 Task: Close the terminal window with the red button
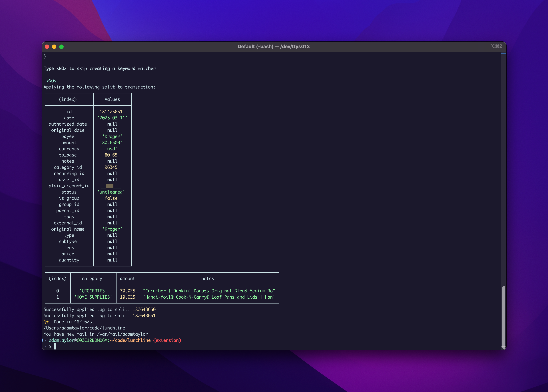coord(47,47)
